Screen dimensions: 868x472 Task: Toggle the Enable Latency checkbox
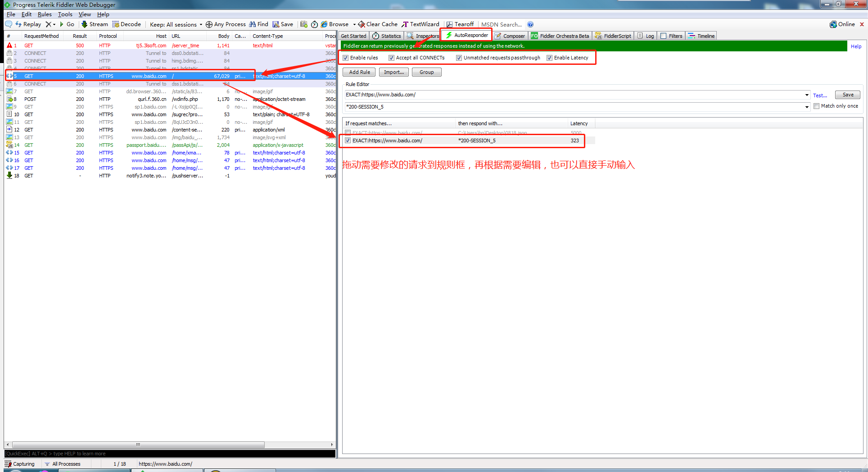pyautogui.click(x=550, y=58)
